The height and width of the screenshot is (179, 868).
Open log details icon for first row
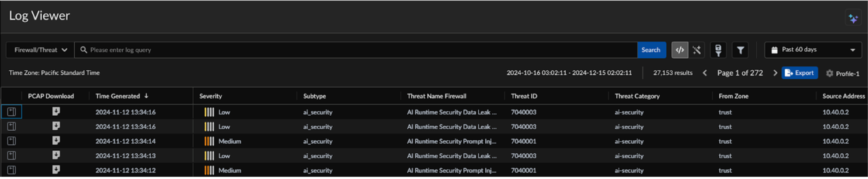coord(12,112)
